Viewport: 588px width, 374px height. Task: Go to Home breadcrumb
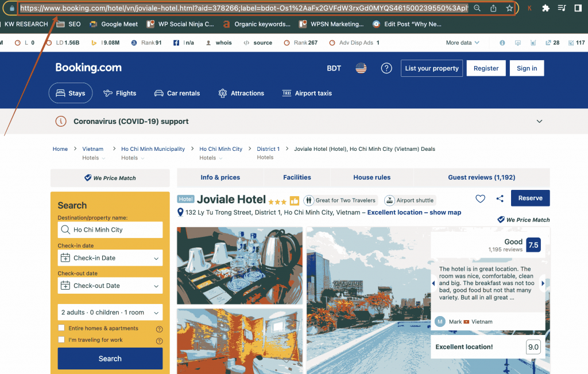click(x=60, y=149)
